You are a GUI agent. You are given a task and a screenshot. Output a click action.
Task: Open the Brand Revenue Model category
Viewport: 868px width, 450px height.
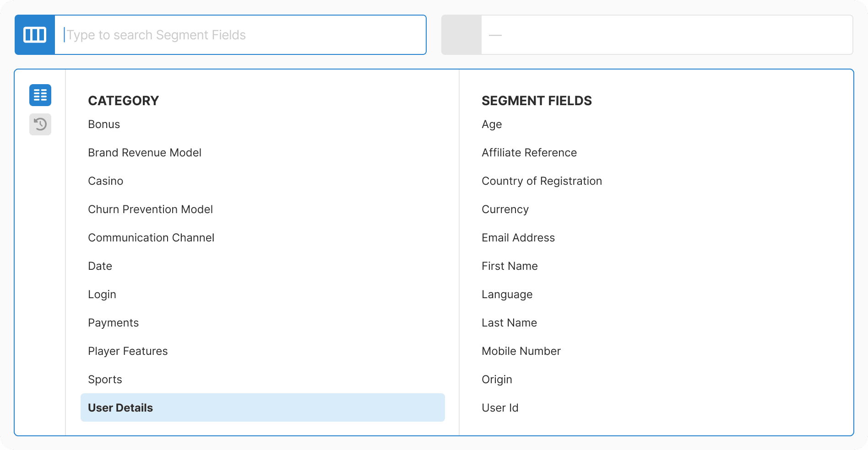pos(145,152)
